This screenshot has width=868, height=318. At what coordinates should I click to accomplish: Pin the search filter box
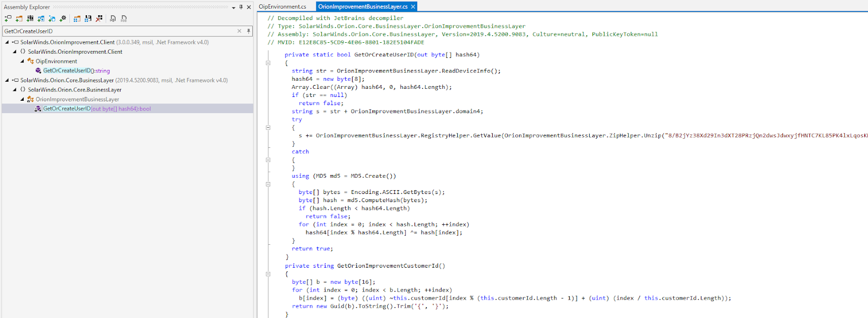click(x=248, y=31)
